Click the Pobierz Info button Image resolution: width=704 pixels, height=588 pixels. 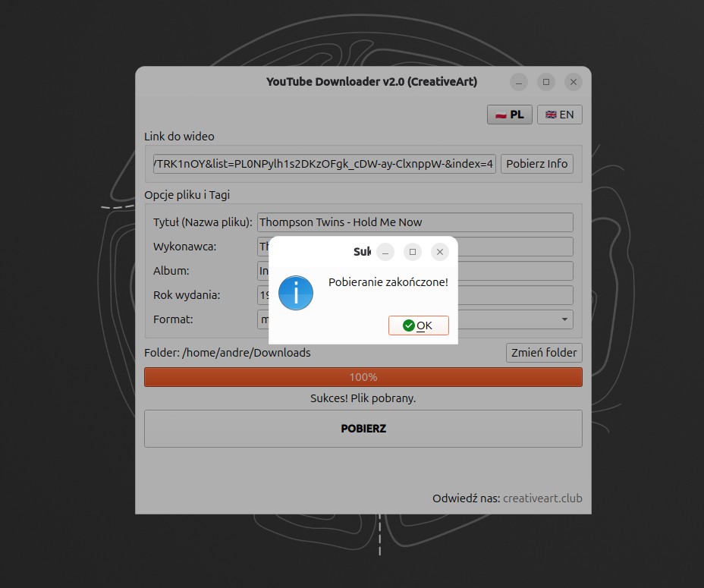tap(536, 164)
